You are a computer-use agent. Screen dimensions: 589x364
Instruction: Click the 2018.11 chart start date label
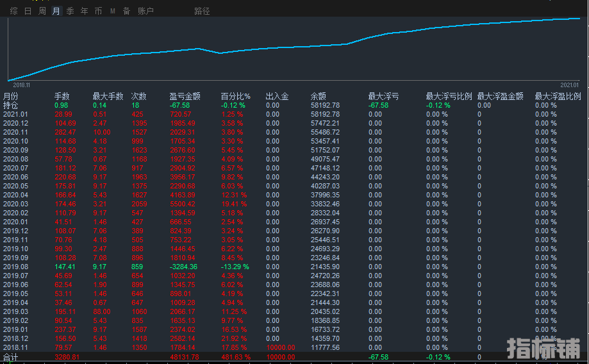tap(21, 85)
